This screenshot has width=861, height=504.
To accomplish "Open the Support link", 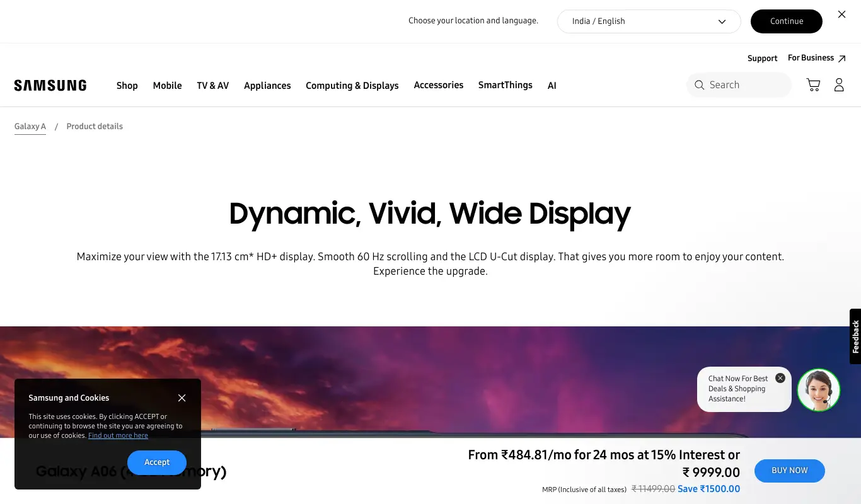I will [x=763, y=59].
